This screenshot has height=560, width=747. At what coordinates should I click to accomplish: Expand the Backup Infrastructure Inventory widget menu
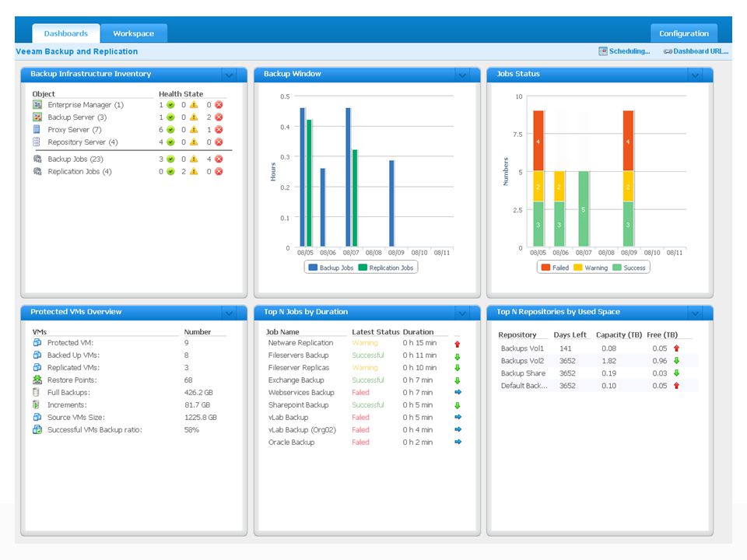click(229, 75)
